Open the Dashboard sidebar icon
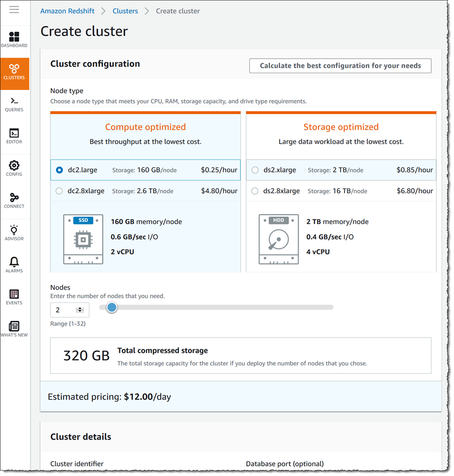This screenshot has width=454, height=476. click(x=14, y=40)
